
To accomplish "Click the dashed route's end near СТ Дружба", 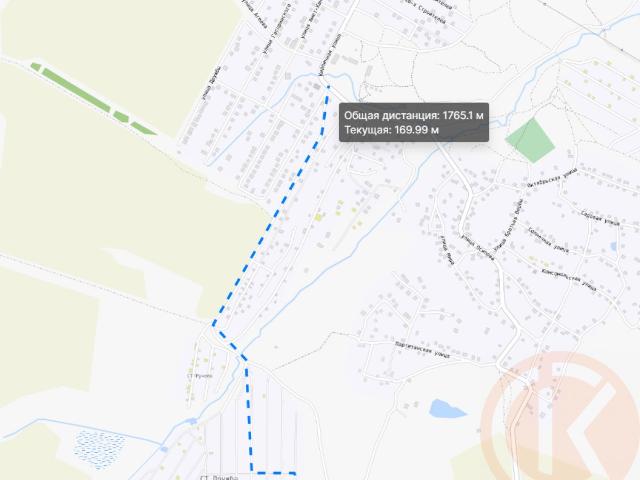I will click(x=294, y=473).
